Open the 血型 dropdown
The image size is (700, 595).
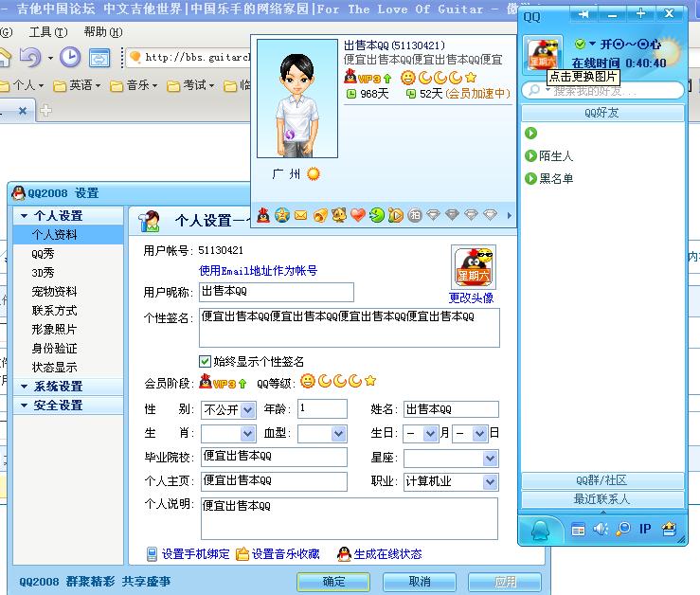(x=339, y=434)
